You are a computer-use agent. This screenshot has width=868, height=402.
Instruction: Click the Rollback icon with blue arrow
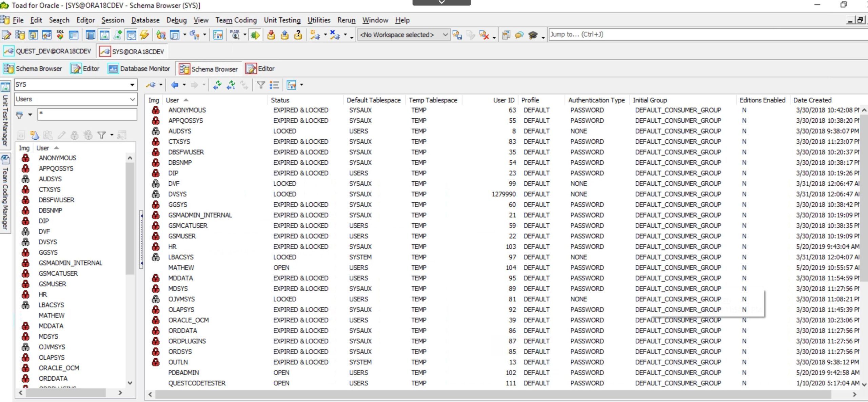tap(284, 35)
